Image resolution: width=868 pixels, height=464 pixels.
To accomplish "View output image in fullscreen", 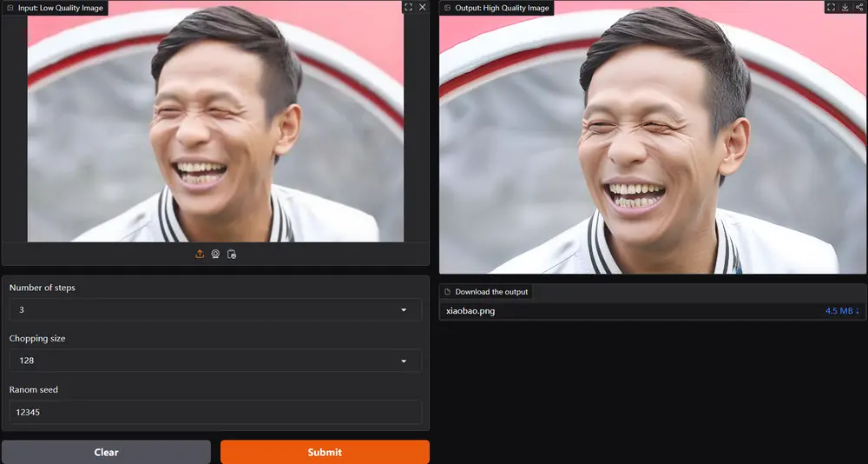I will pos(831,7).
